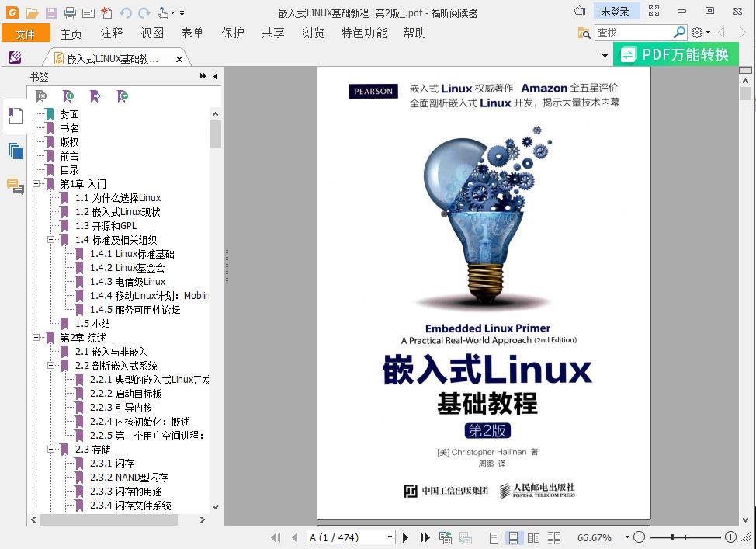Click the magnifier icon in the 查找 box

(679, 33)
